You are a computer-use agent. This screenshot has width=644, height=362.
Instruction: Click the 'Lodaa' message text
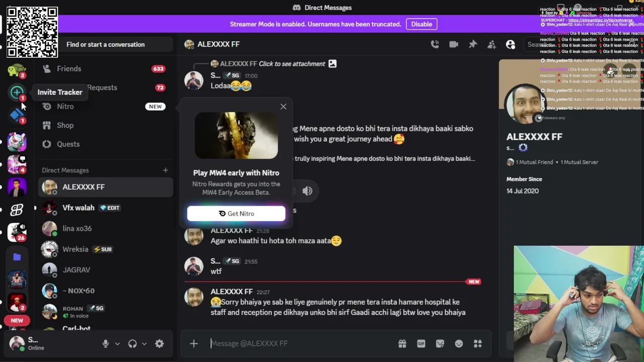(231, 86)
